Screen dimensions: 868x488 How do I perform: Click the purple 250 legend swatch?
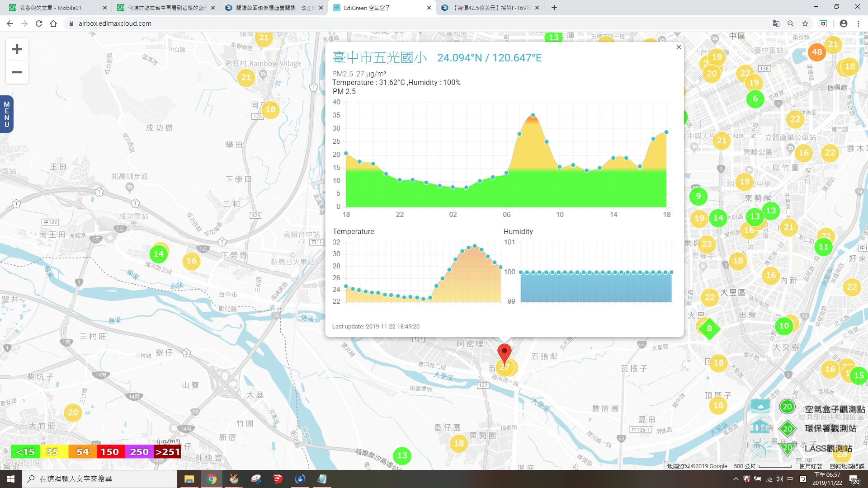pyautogui.click(x=139, y=452)
